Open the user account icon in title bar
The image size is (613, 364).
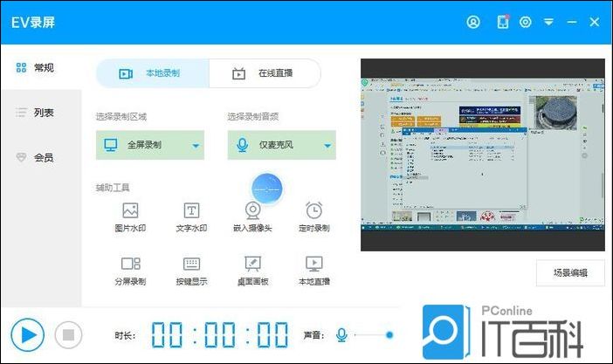point(473,22)
